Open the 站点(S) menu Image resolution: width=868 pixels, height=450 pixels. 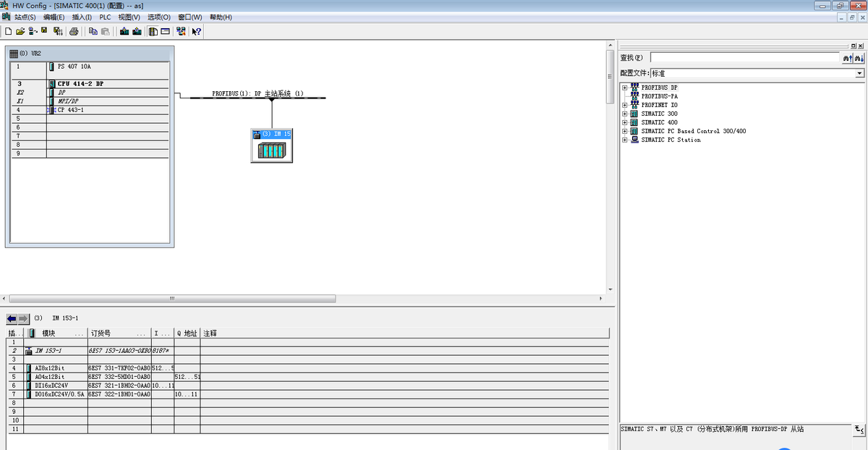25,17
